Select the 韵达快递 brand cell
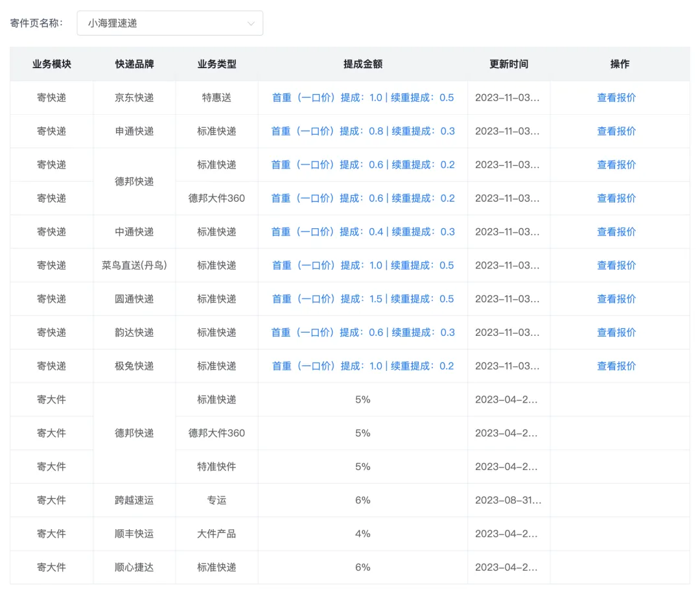The width and height of the screenshot is (700, 592). coord(134,332)
